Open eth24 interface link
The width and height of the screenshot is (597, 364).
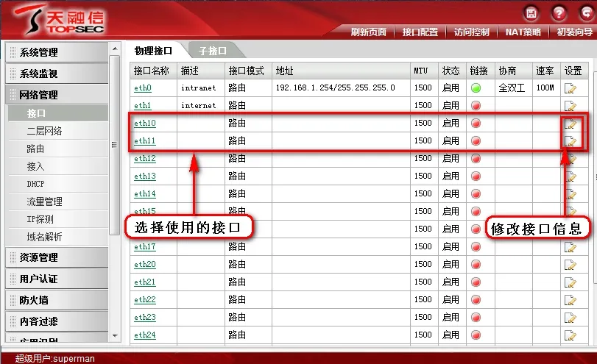(145, 335)
